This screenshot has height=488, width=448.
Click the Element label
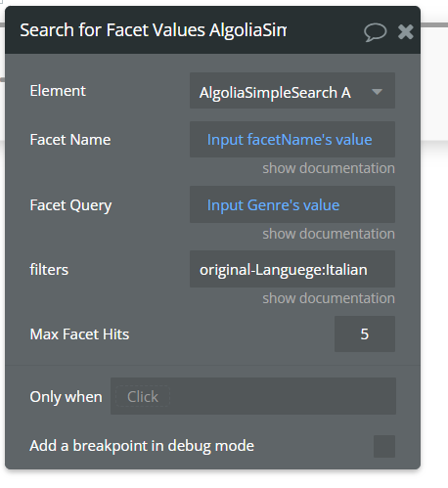pyautogui.click(x=58, y=91)
